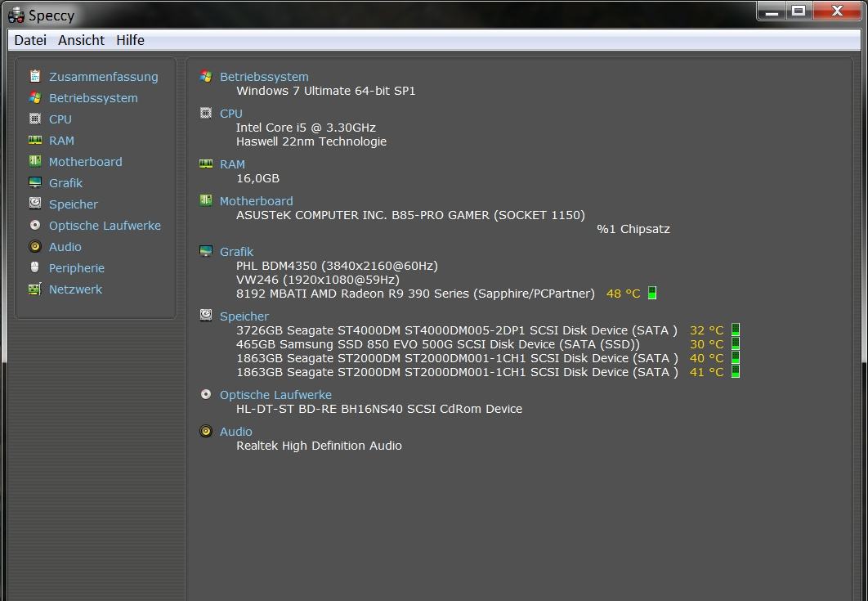
Task: Go to the Betriebssystem sidebar section
Action: tap(93, 98)
